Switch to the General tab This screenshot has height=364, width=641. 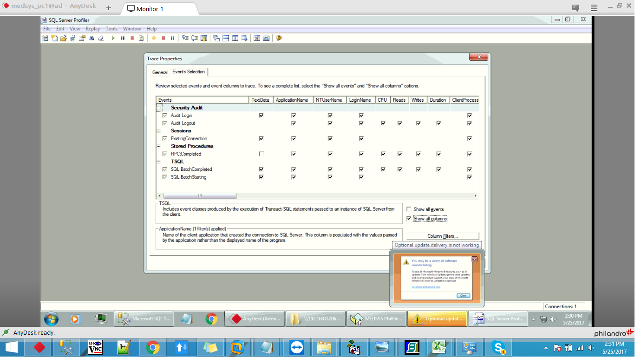[x=160, y=72]
